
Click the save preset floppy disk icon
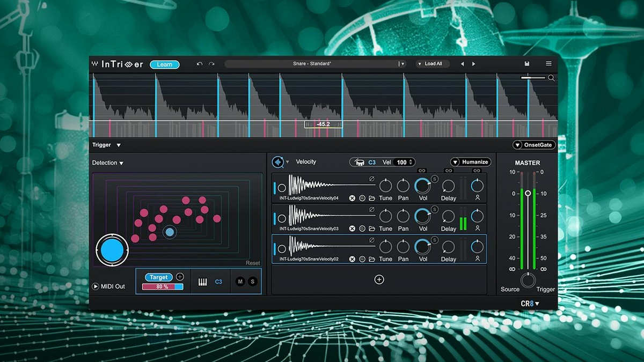(x=527, y=64)
